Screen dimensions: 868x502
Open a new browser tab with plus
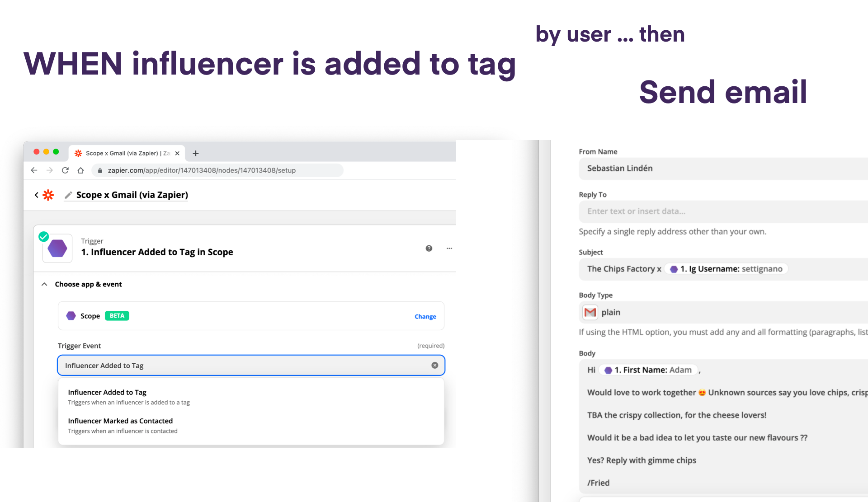(x=196, y=153)
